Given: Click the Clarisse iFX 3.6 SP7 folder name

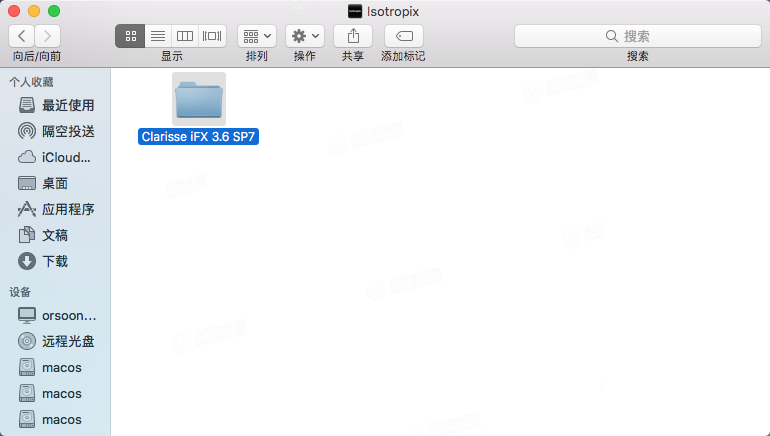Looking at the screenshot, I should (x=198, y=136).
